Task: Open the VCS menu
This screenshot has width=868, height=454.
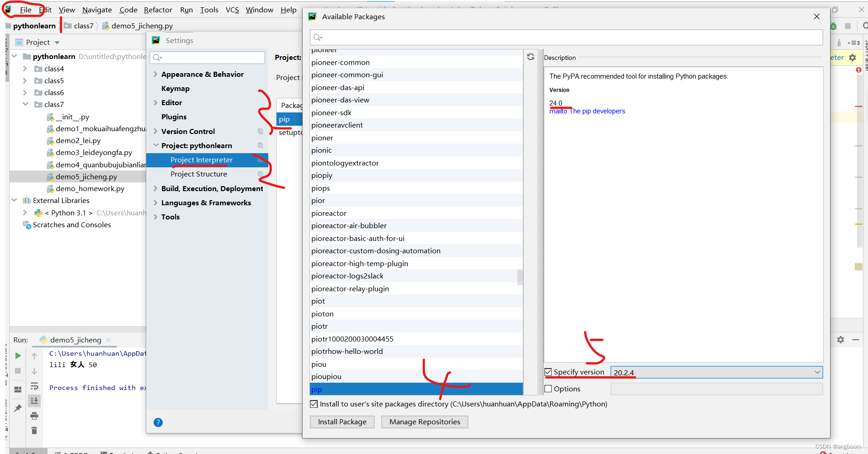Action: [232, 10]
